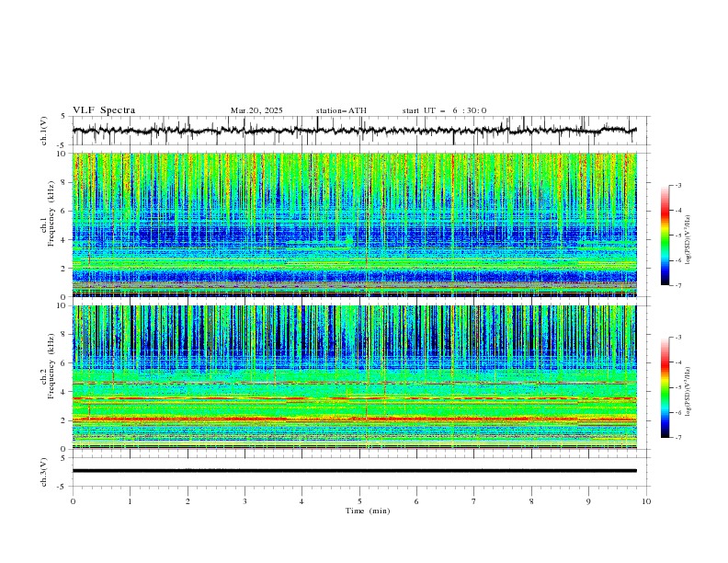This screenshot has width=728, height=563.
Task: Click the "2" kHz tick on ch.2 frequency axis
Action: coord(64,420)
